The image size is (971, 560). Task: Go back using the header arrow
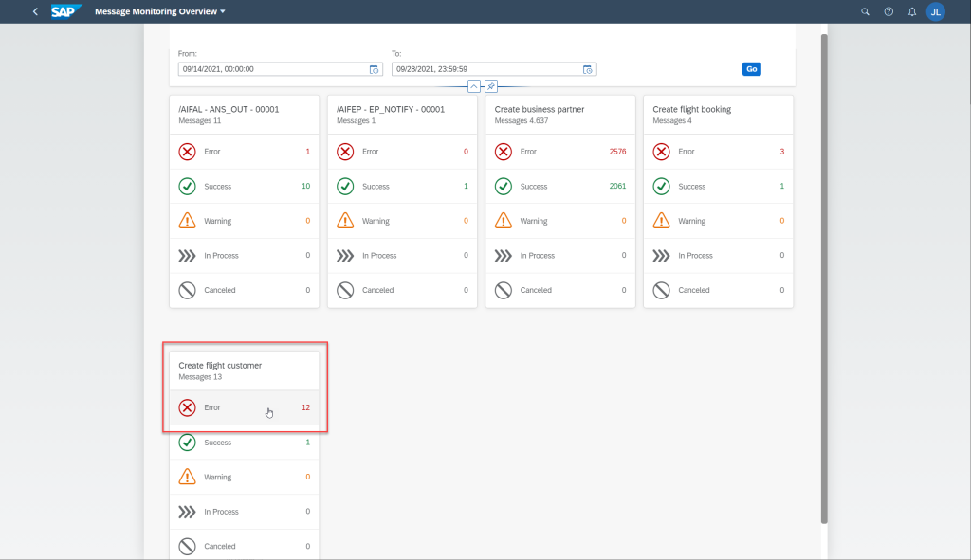pos(35,11)
